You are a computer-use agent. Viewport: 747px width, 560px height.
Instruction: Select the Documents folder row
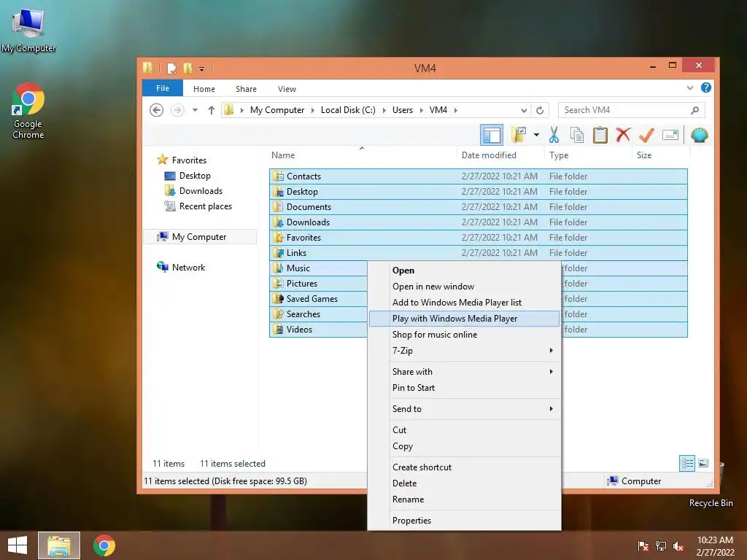point(479,206)
